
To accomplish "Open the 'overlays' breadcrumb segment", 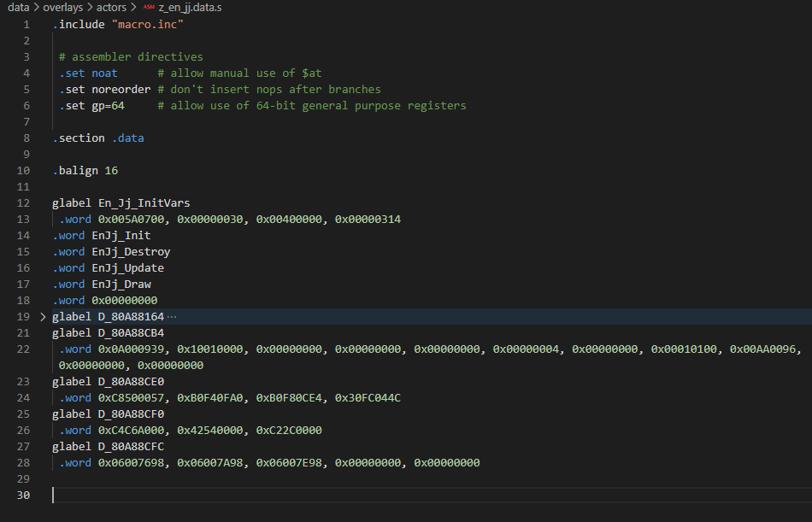I will [62, 8].
